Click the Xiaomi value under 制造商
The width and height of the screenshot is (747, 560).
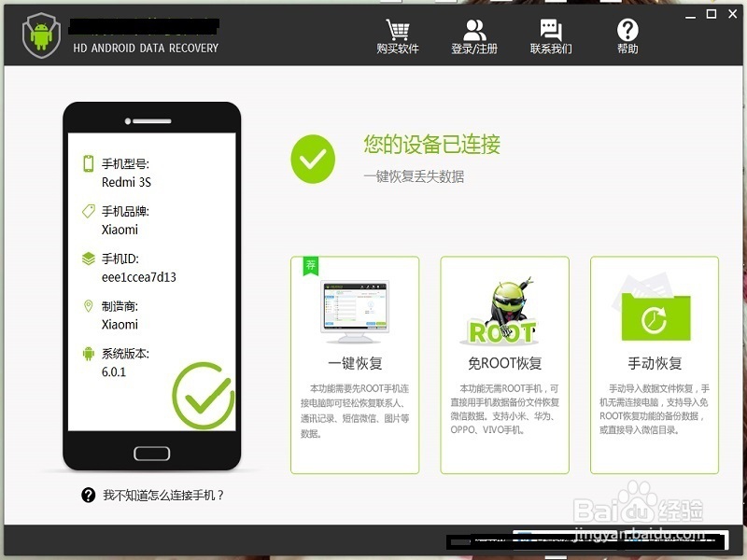click(120, 324)
